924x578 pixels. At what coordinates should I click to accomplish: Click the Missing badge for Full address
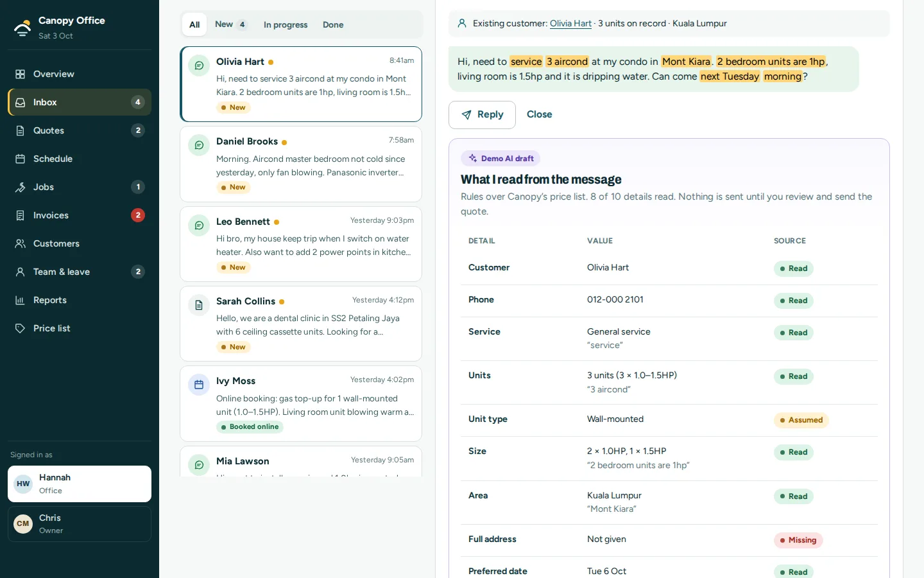coord(798,540)
